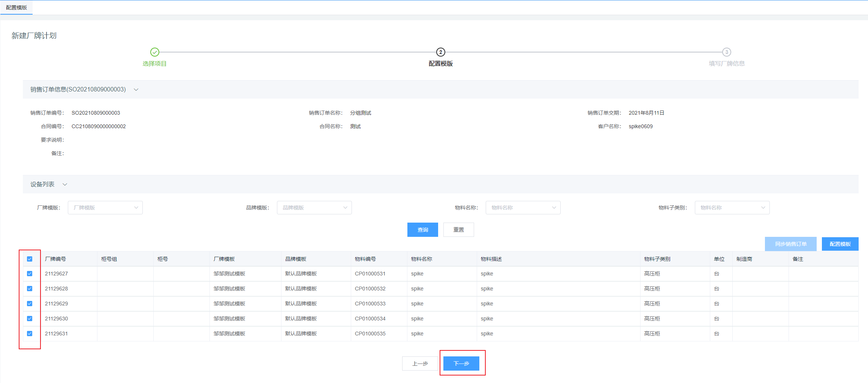Click the green checkmark step icon for 选择项目
868x383 pixels.
(x=155, y=52)
